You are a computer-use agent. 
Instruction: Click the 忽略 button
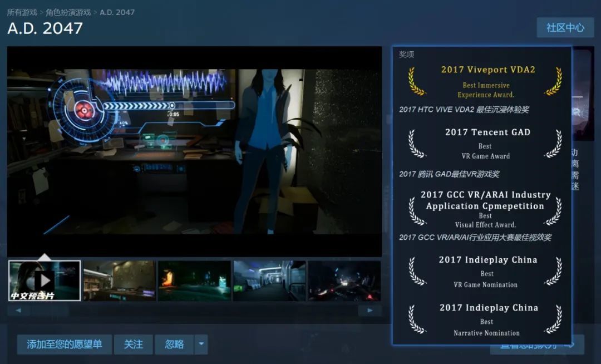[174, 344]
